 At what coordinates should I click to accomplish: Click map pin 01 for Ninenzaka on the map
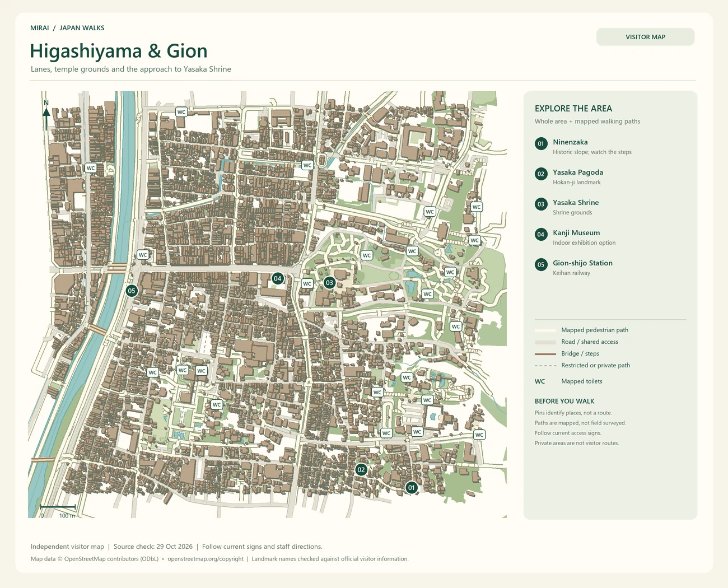click(x=412, y=488)
